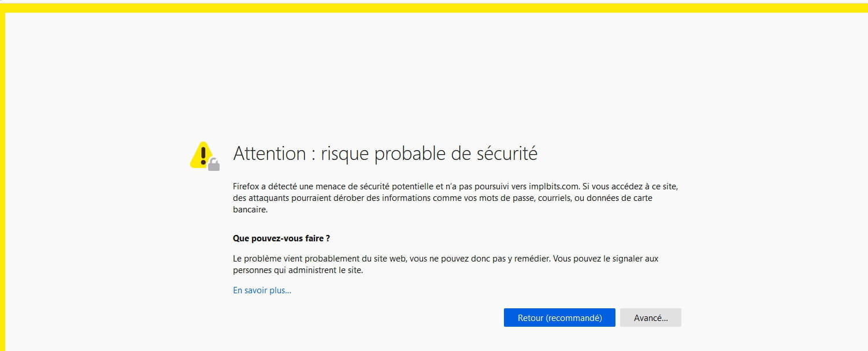Image resolution: width=868 pixels, height=351 pixels.
Task: Open the Avancé... options
Action: 651,318
